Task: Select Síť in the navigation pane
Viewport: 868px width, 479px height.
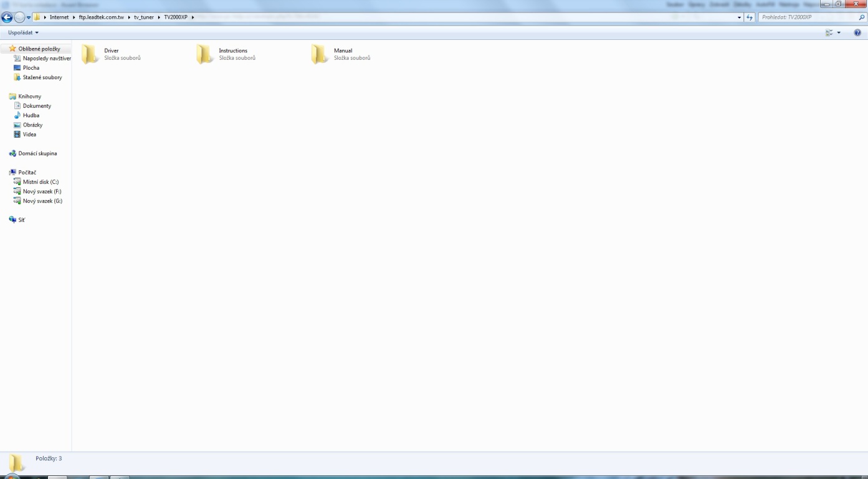Action: 21,220
